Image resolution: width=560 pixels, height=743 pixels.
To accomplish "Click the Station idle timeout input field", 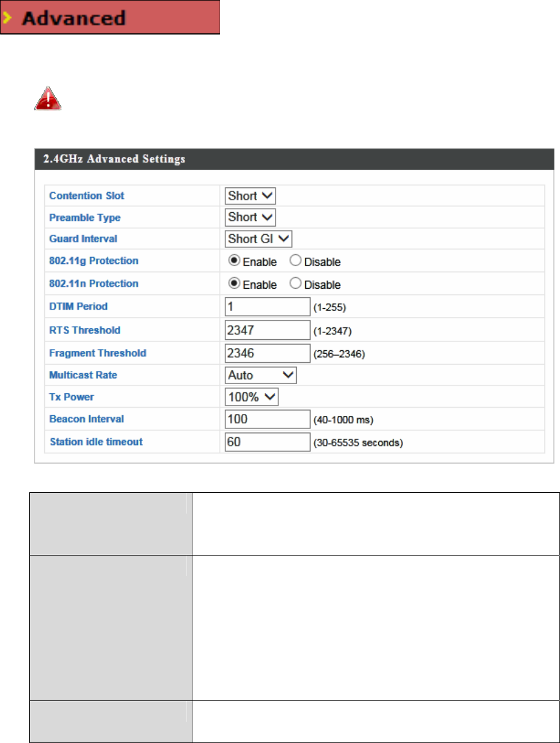I will click(267, 442).
